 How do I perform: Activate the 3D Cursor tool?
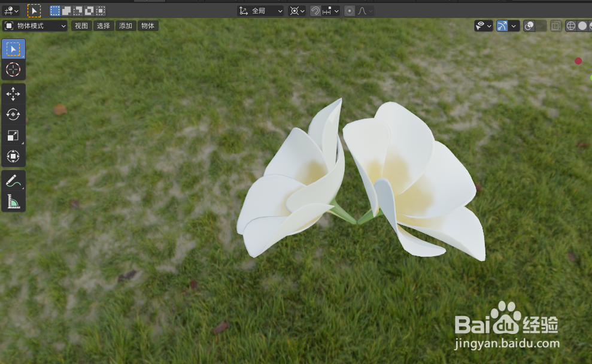13,69
